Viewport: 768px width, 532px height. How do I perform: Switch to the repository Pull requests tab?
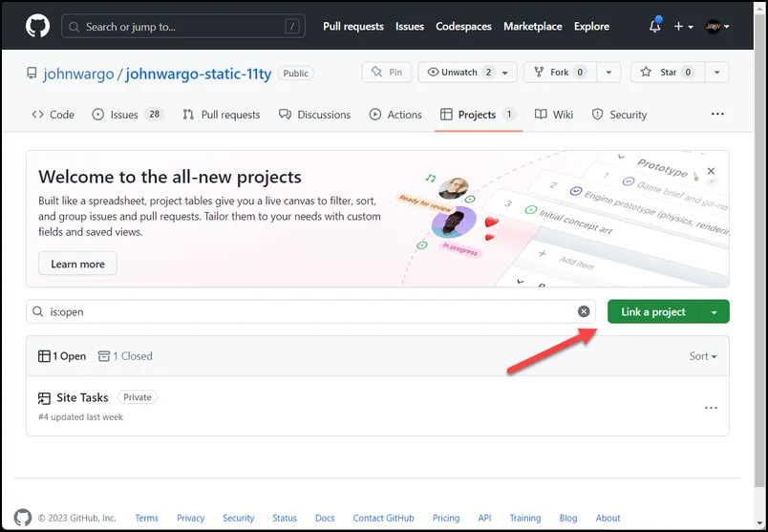(222, 115)
